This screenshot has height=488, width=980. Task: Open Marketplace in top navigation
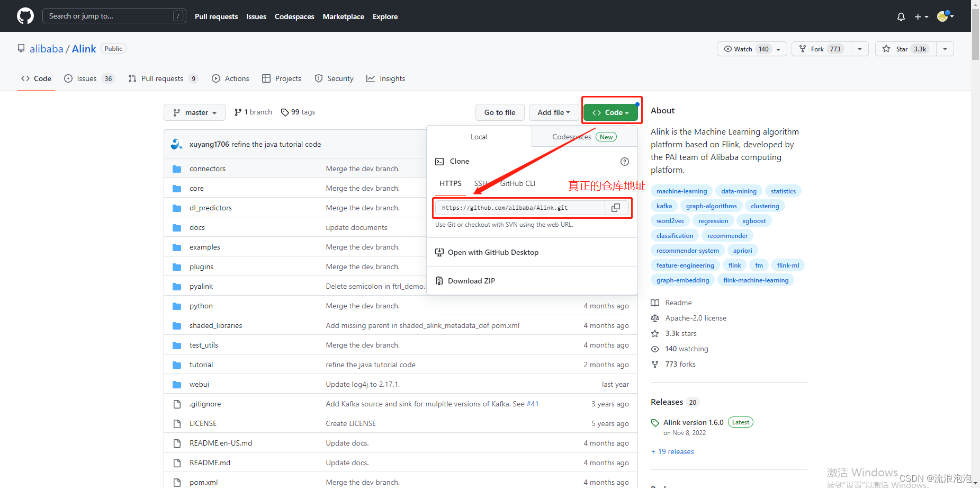click(344, 16)
